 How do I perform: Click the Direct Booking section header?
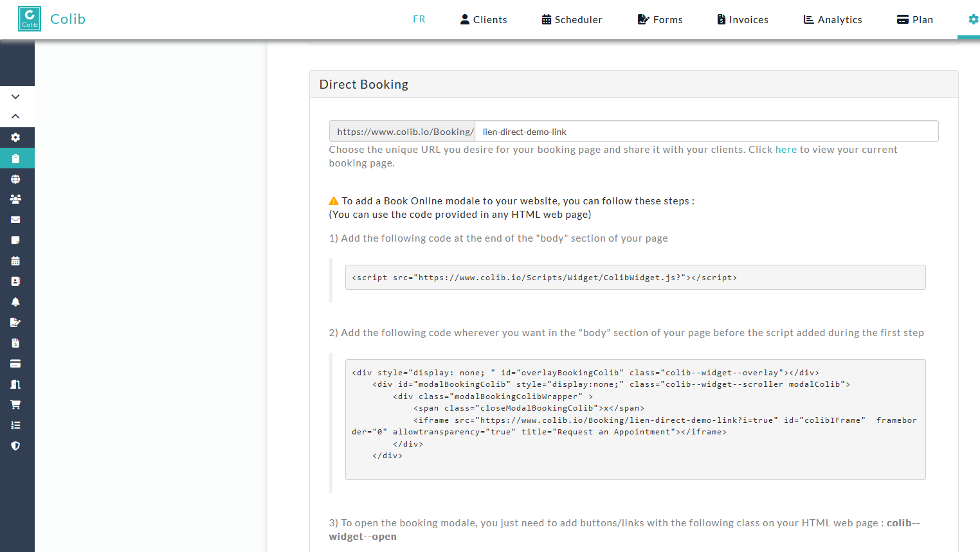(x=633, y=84)
